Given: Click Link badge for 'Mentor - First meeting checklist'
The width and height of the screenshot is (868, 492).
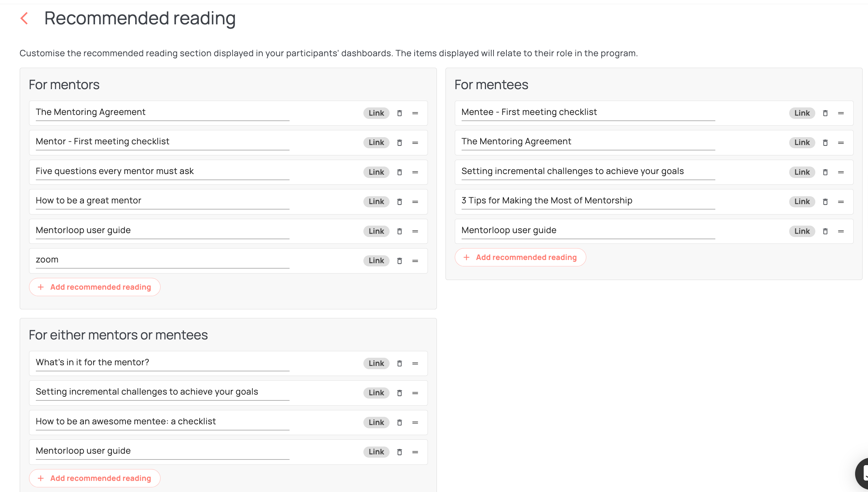Looking at the screenshot, I should tap(376, 143).
